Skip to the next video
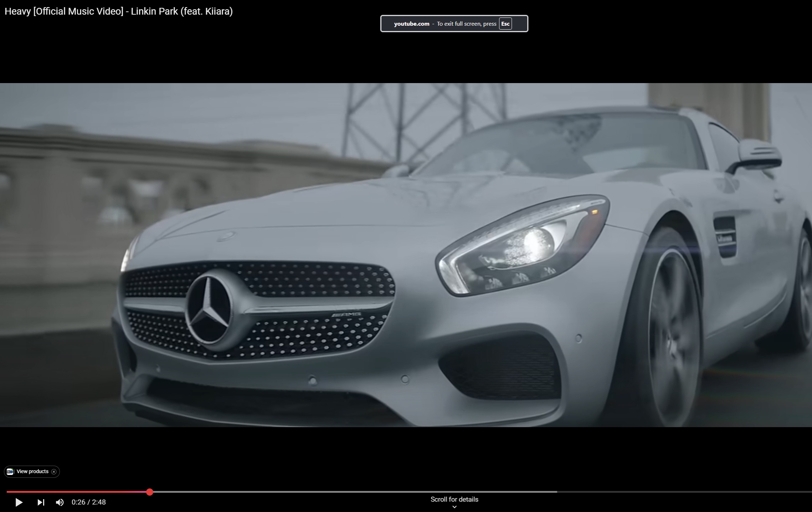Viewport: 812px width, 512px height. (x=41, y=502)
